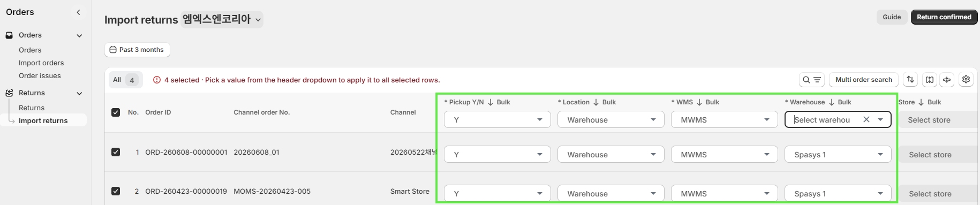Click the Warehouse bulk arrow icon
This screenshot has width=980, height=205.
pos(832,102)
